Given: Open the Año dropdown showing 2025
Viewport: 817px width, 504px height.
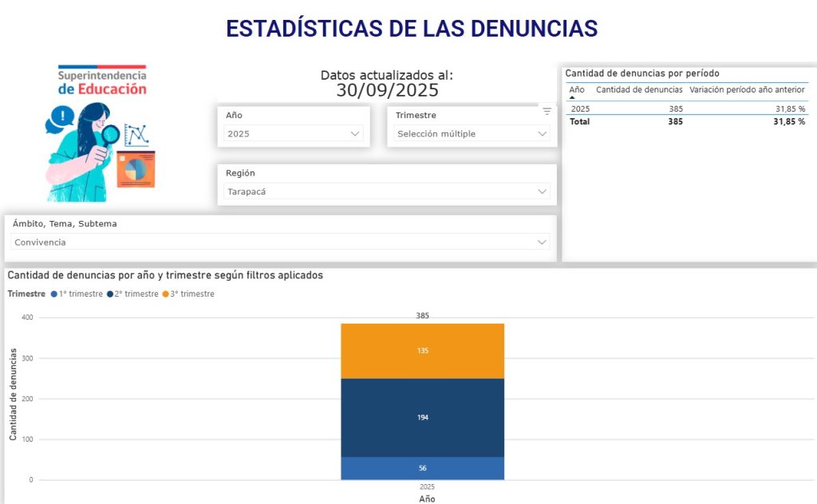Looking at the screenshot, I should (294, 134).
